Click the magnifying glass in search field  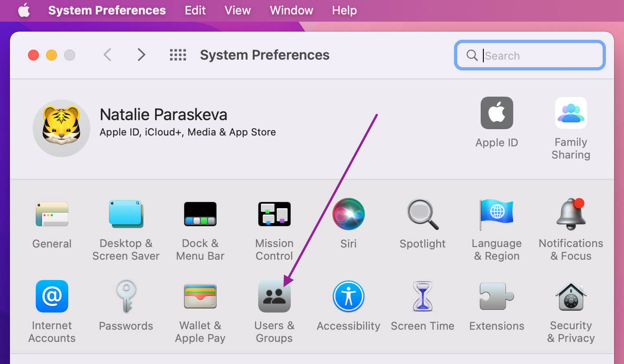[x=472, y=56]
